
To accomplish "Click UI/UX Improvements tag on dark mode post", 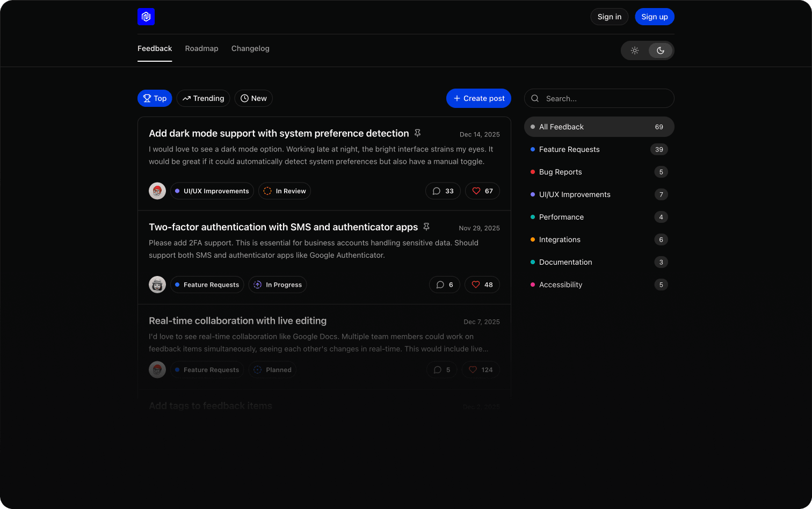I will (x=212, y=191).
